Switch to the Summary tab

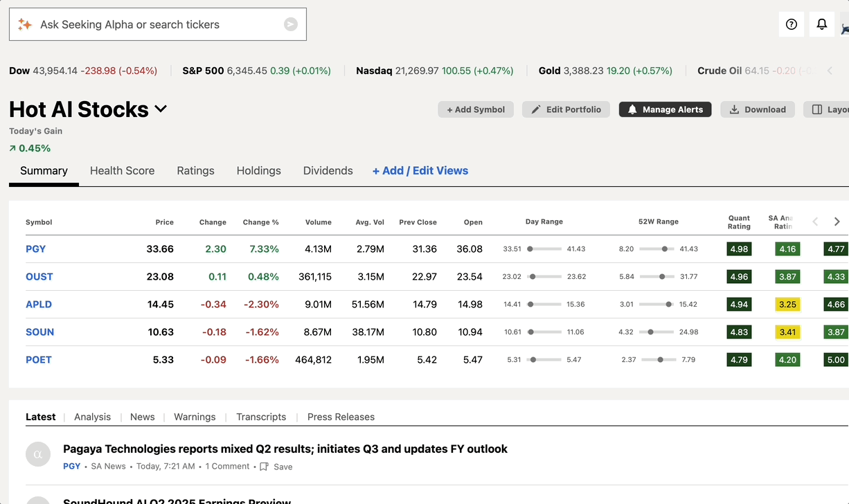click(44, 171)
